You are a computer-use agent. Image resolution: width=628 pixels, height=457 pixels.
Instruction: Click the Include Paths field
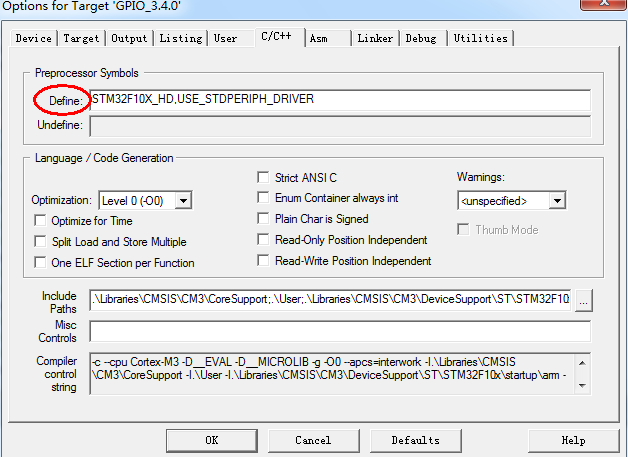click(330, 300)
